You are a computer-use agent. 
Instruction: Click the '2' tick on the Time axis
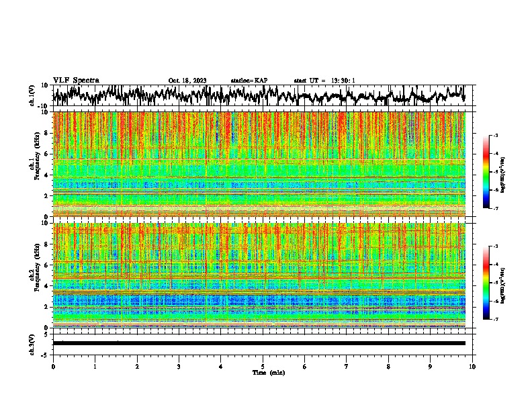tap(137, 367)
